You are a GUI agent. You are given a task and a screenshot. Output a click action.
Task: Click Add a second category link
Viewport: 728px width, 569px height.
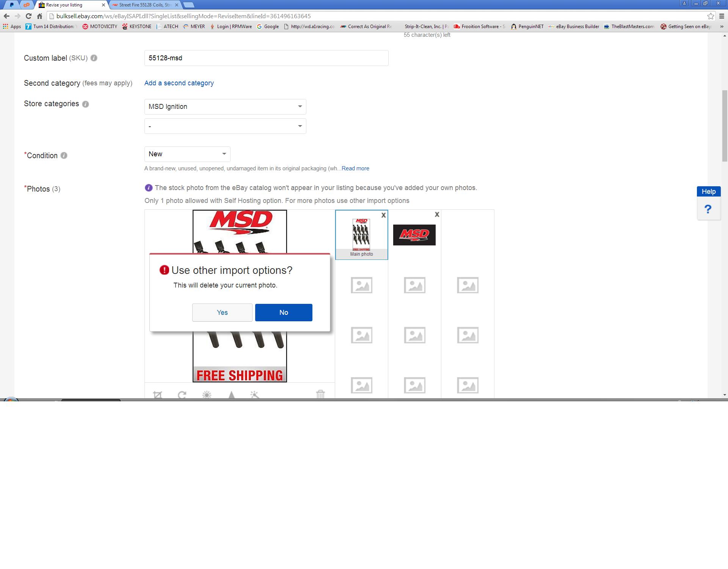coord(179,83)
